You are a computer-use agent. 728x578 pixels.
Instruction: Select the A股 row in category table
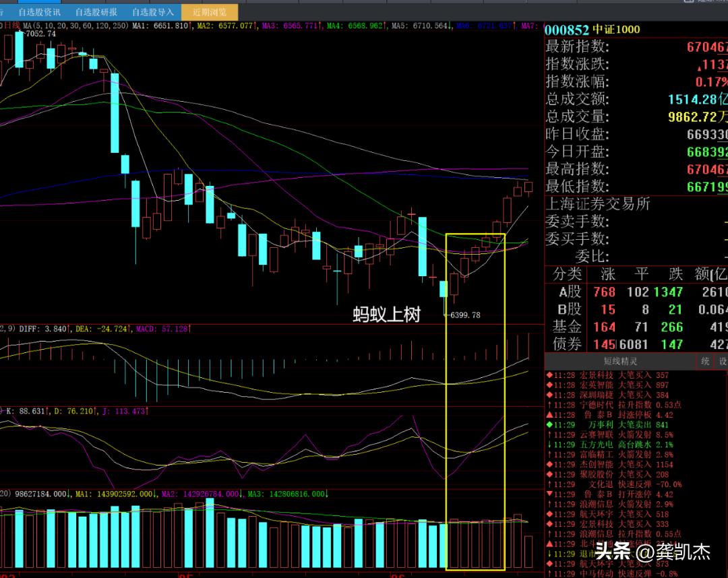click(570, 292)
